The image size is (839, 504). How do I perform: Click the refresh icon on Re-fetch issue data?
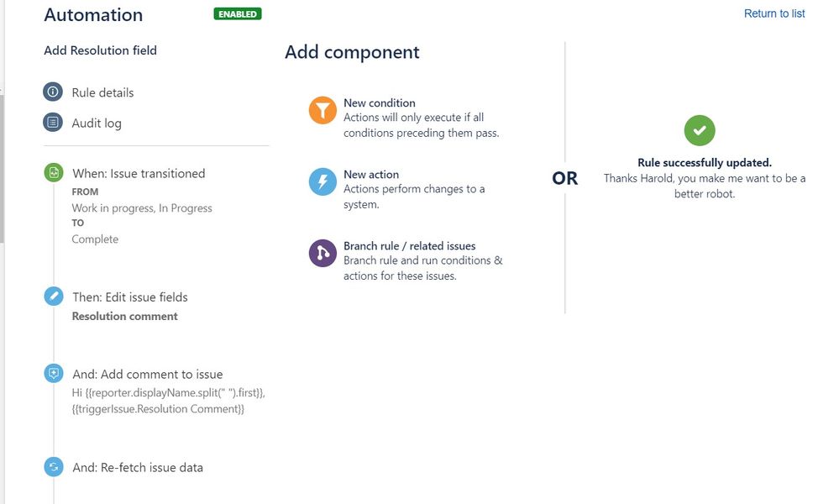click(x=54, y=467)
